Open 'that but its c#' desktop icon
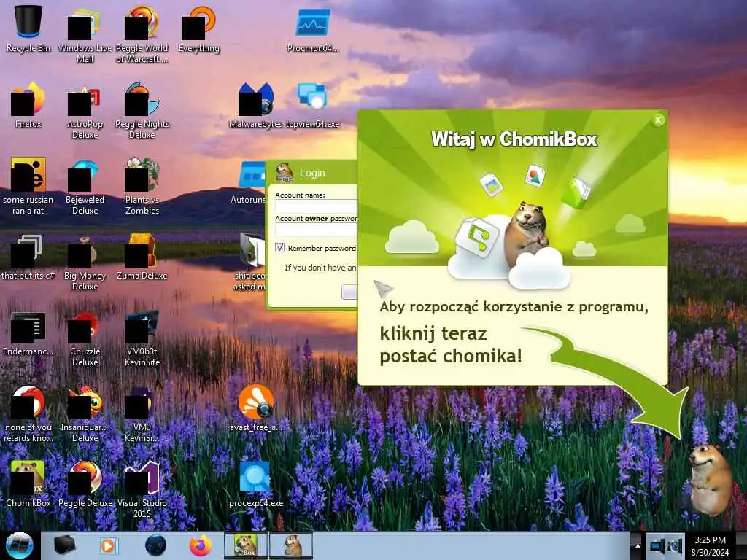The image size is (747, 560). (28, 256)
